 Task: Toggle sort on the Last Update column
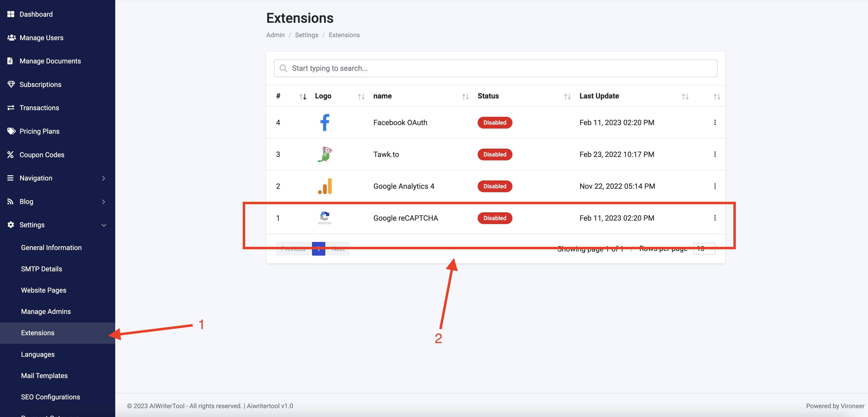[x=685, y=96]
